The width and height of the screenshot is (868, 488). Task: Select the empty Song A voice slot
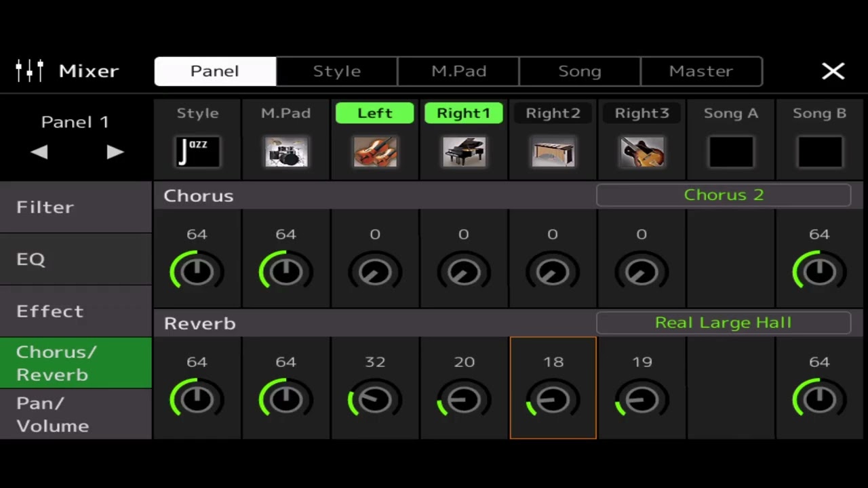730,152
